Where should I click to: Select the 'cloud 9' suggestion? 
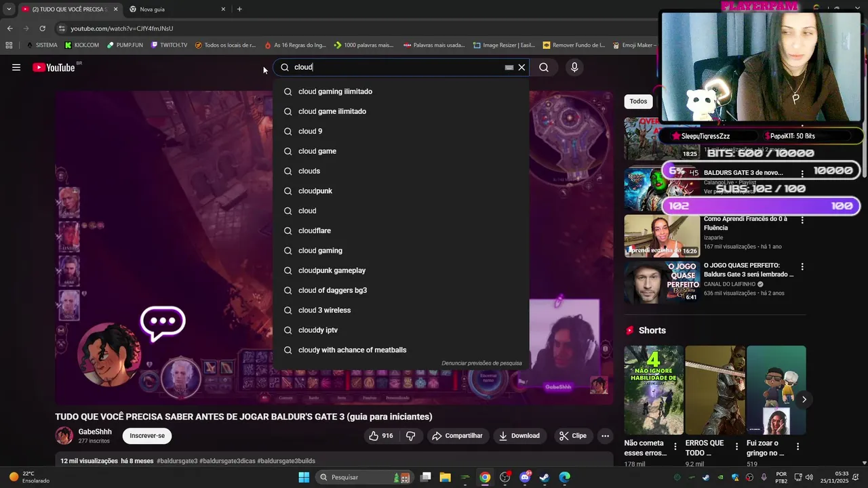click(401, 131)
